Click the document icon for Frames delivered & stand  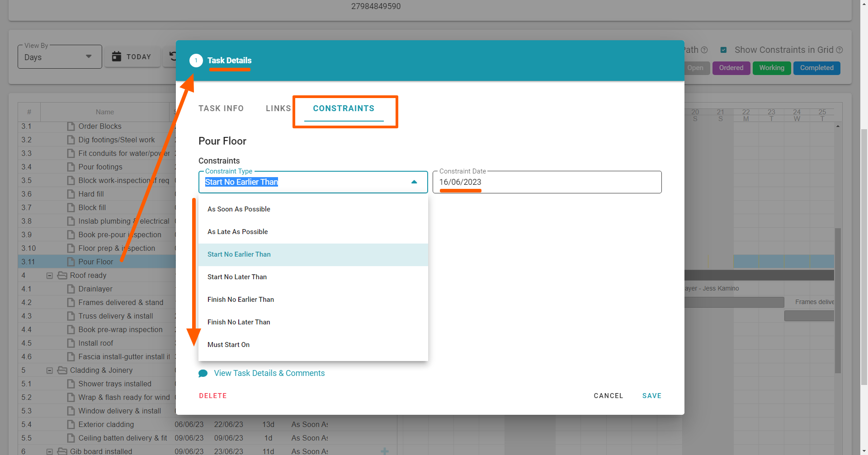[71, 303]
